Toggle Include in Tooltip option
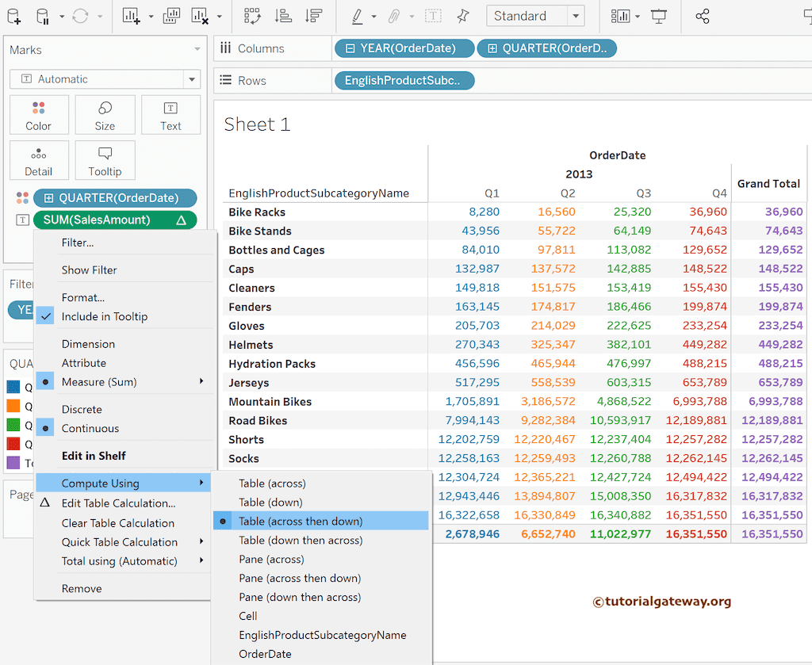This screenshot has width=812, height=665. [x=105, y=316]
